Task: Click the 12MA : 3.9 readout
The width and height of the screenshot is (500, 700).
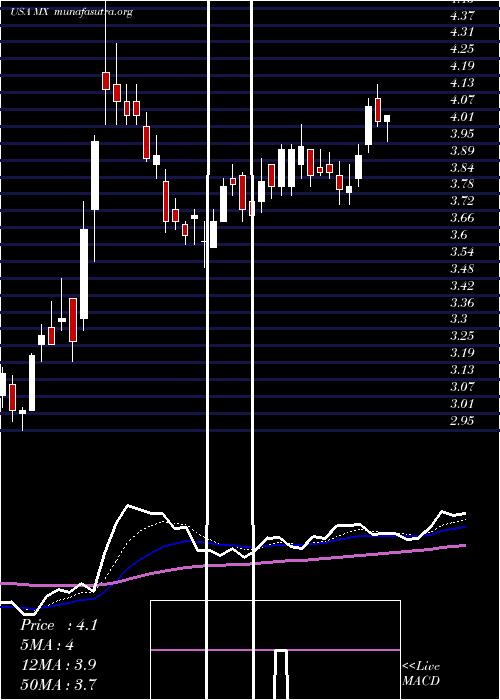Action: pos(58,664)
